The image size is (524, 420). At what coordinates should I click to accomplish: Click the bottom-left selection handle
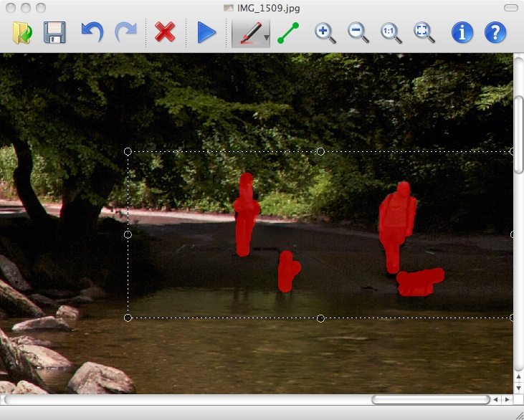128,318
